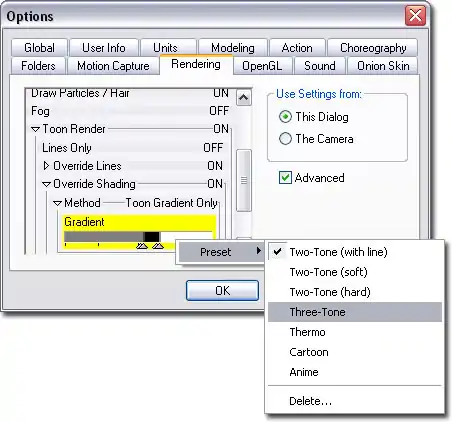
Task: Choose Two-Tone (hard) preset
Action: [355, 292]
